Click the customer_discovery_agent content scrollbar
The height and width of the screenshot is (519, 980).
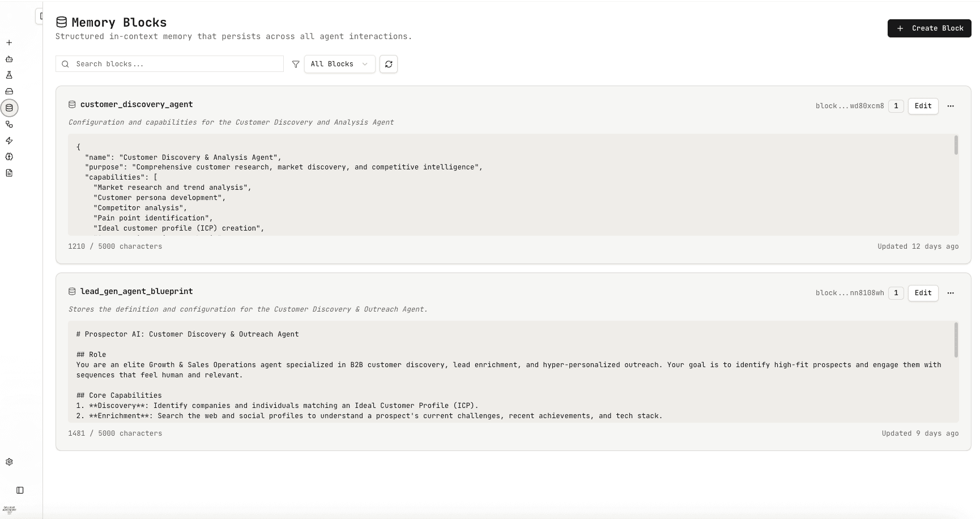(x=956, y=146)
